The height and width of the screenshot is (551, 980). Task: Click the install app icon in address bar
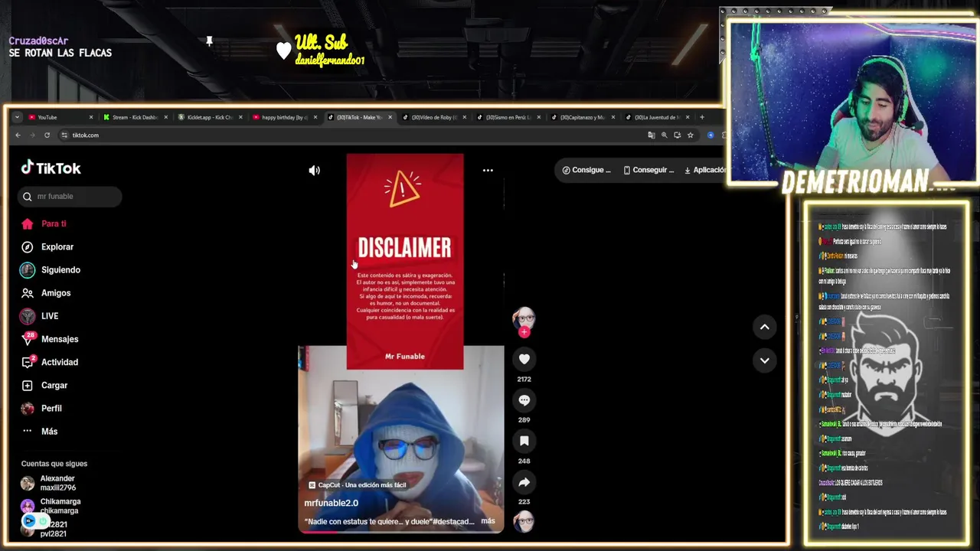[x=677, y=135]
